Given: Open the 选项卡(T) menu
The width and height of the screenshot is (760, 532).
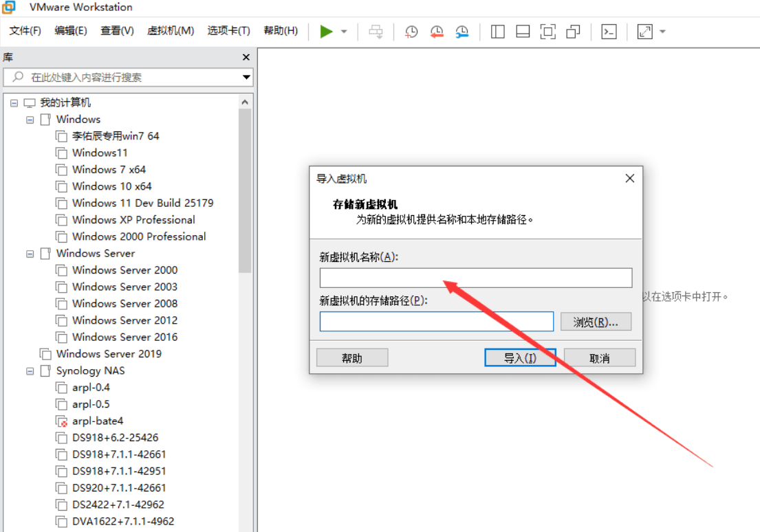Looking at the screenshot, I should click(x=228, y=31).
